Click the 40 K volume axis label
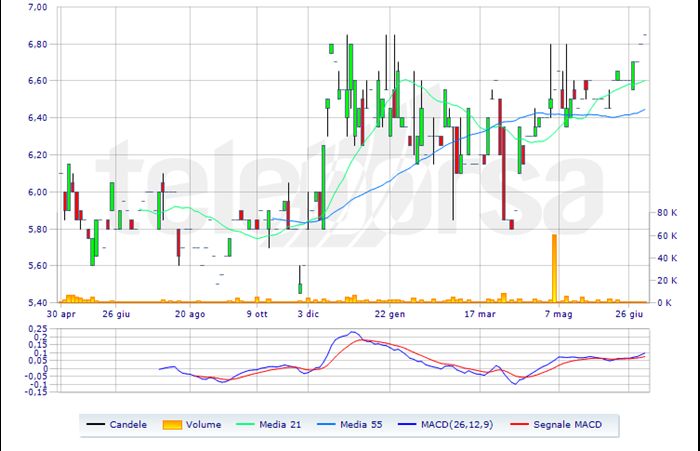Screen dimensions: 700x451 pos(667,258)
